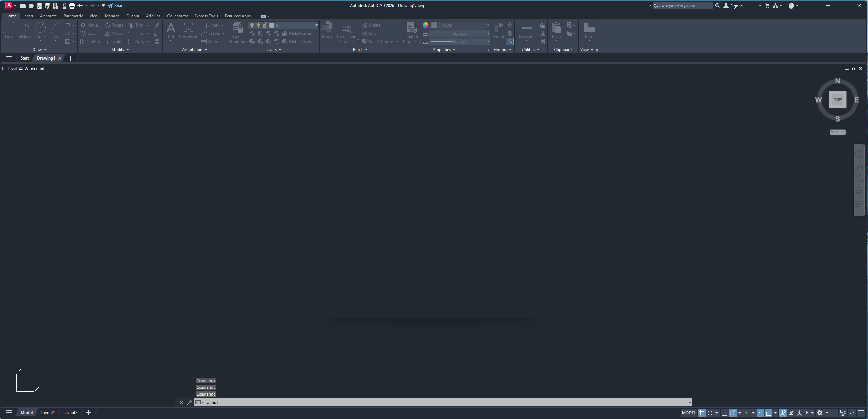The width and height of the screenshot is (868, 419).
Task: Turn off layer 0 using the bulb icon
Action: (x=252, y=25)
